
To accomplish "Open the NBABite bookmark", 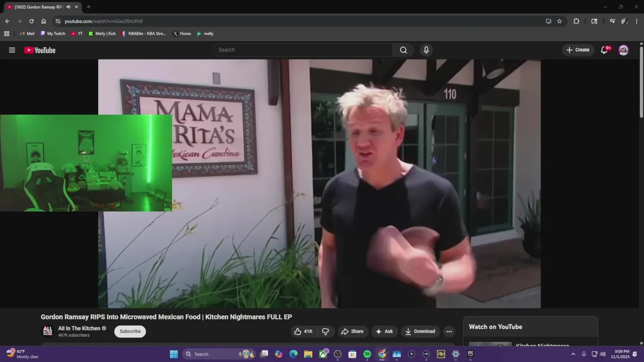I will tap(144, 34).
